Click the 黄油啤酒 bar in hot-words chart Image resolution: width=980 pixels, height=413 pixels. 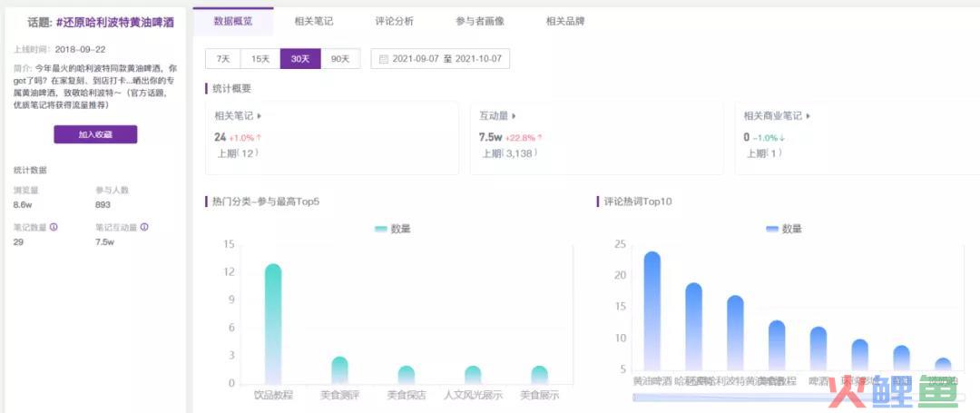652,311
